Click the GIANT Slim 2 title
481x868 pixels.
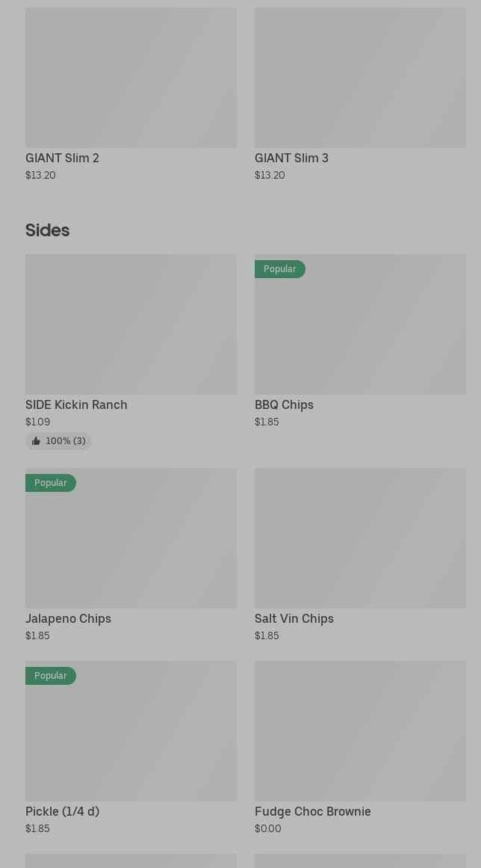[x=62, y=158]
